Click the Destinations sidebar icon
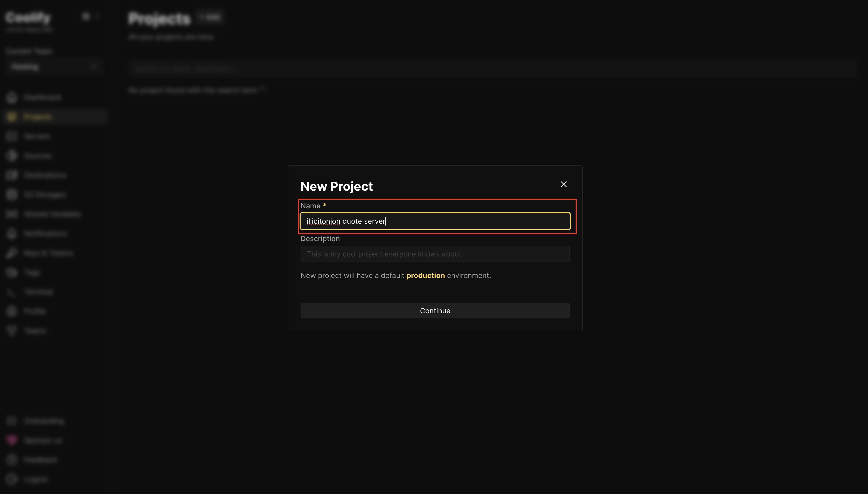The width and height of the screenshot is (868, 494). coord(11,175)
